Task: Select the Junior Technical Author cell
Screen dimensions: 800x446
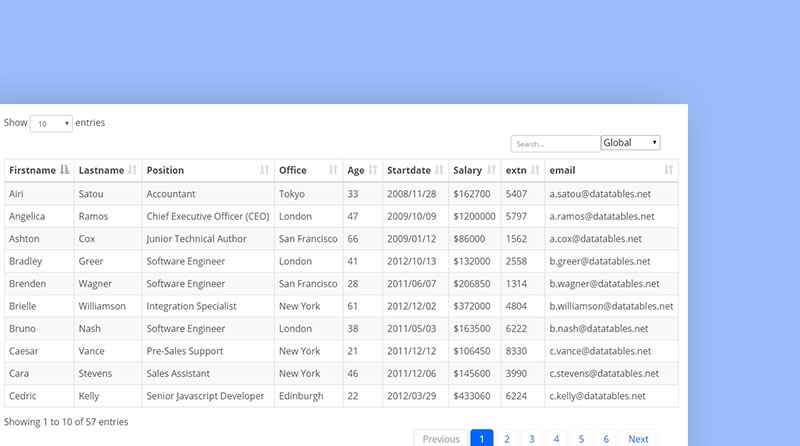Action: coord(208,239)
